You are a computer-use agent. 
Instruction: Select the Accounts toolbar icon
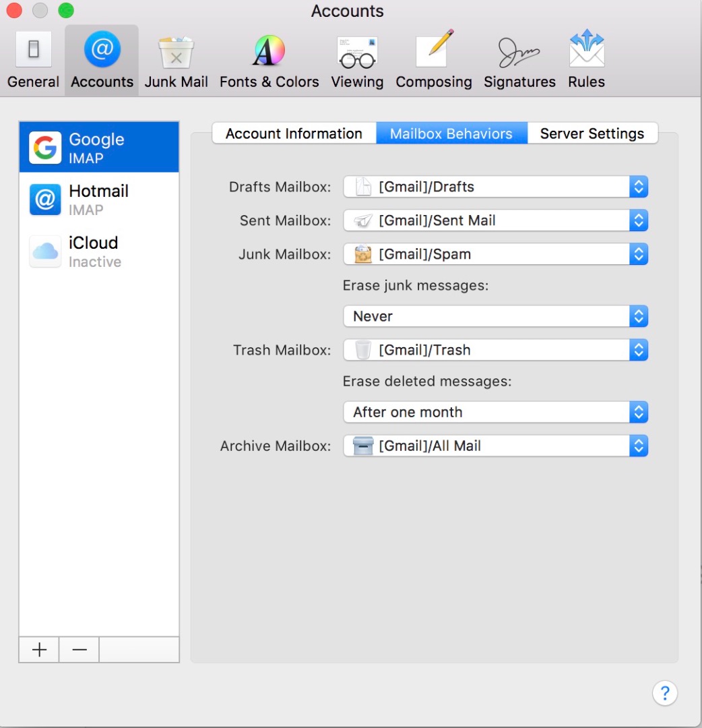(102, 61)
